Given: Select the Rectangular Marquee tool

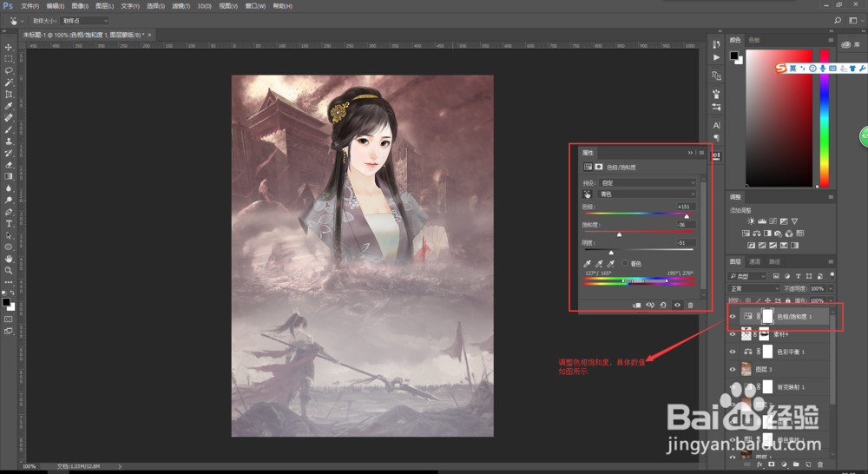Looking at the screenshot, I should click(x=9, y=59).
